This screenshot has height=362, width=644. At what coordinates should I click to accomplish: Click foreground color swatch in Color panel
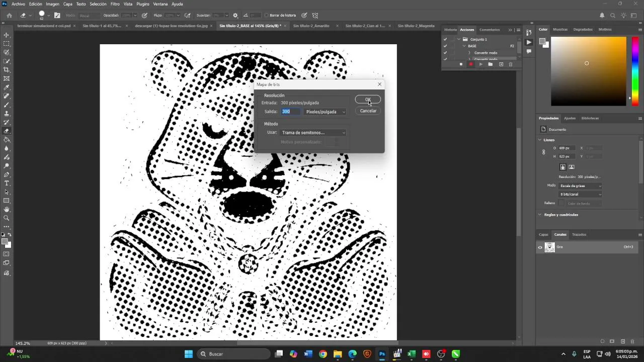pyautogui.click(x=542, y=41)
